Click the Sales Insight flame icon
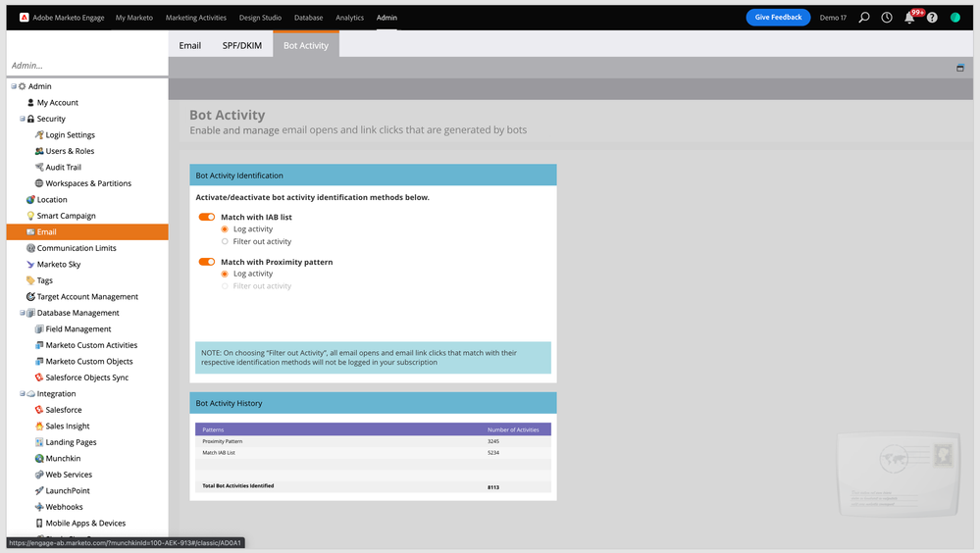The width and height of the screenshot is (980, 553). pos(39,427)
